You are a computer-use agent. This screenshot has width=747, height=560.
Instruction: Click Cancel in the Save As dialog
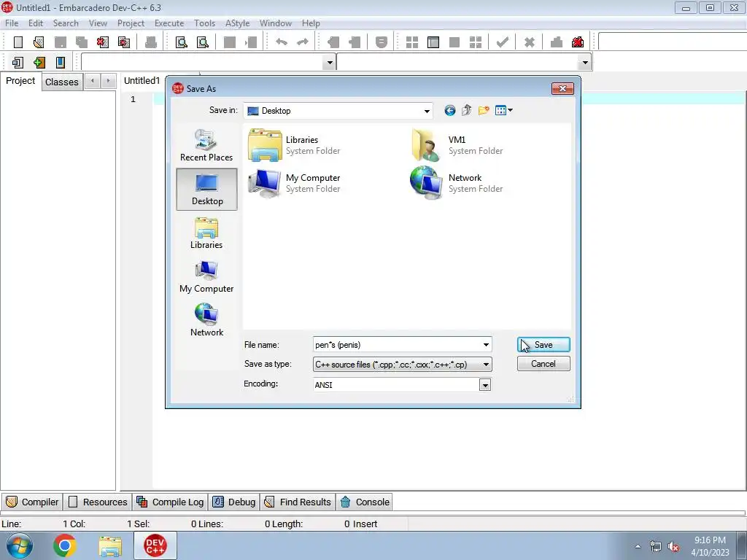pos(543,364)
